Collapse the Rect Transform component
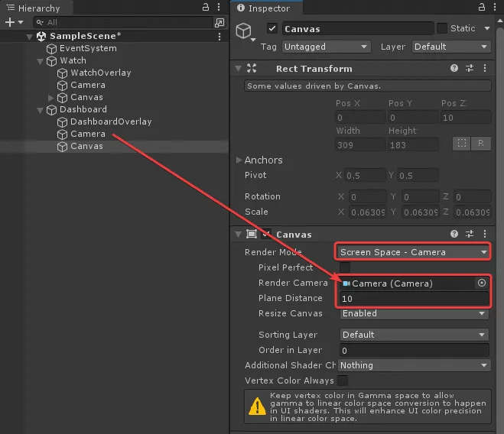Viewport: 504px width, 434px height. click(238, 69)
